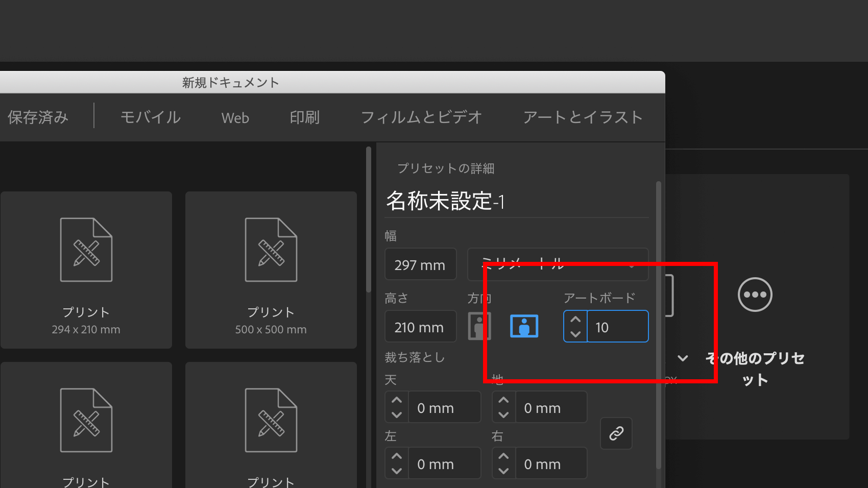The width and height of the screenshot is (868, 488).
Task: Switch to the フィルムとビデオ tab
Action: pyautogui.click(x=421, y=117)
